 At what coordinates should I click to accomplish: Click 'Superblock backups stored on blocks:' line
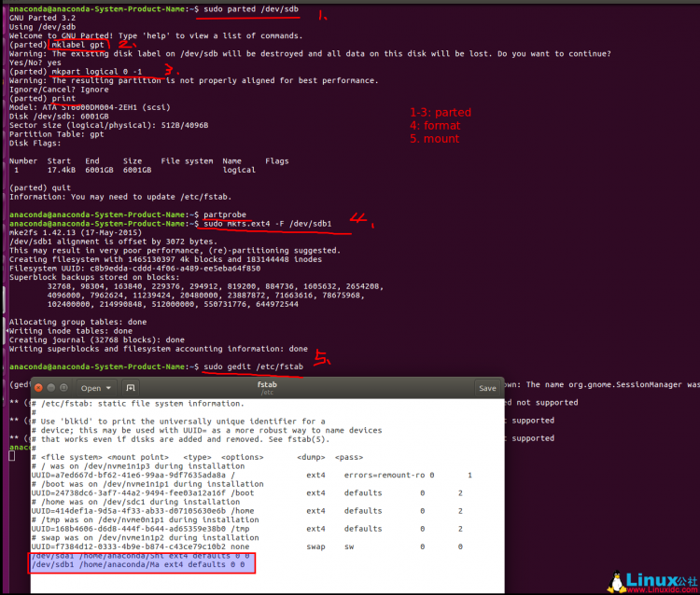(x=94, y=277)
